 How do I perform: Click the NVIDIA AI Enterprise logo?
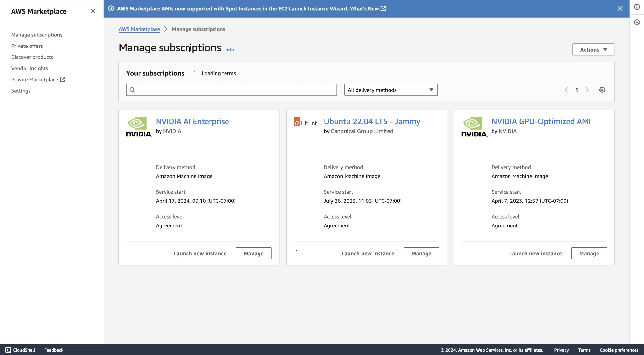point(139,127)
